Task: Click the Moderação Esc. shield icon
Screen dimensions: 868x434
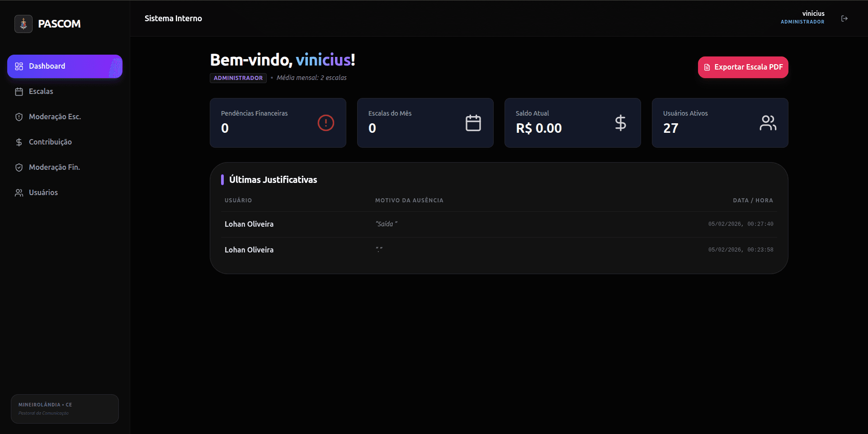Action: [x=19, y=117]
